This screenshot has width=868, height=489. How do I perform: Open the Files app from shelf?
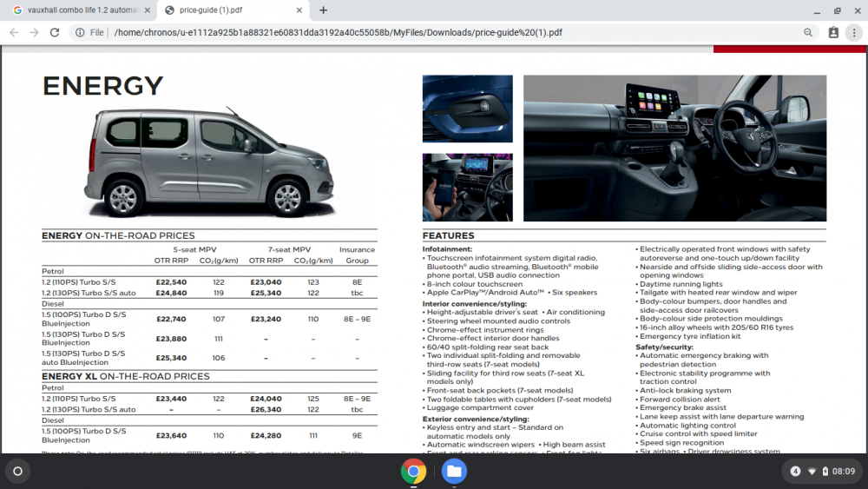tap(454, 472)
